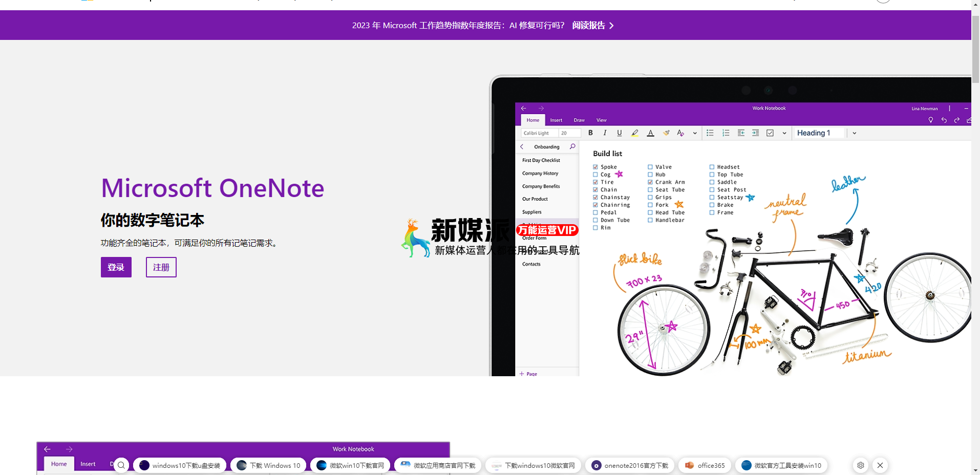Click the browser vertical scrollbar thumb
Screen dimensions: 980x475
coord(975,49)
